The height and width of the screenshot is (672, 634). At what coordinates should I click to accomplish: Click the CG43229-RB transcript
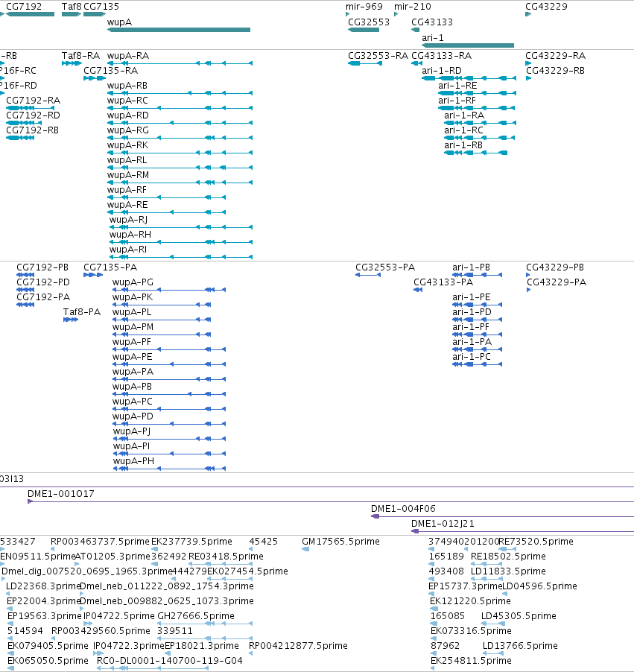[528, 78]
